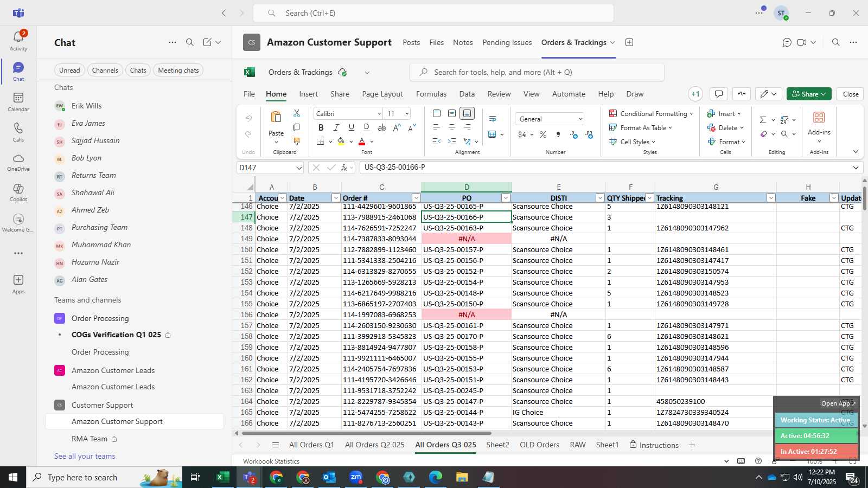Center align text horizontally
This screenshot has height=488, width=868.
click(x=451, y=127)
